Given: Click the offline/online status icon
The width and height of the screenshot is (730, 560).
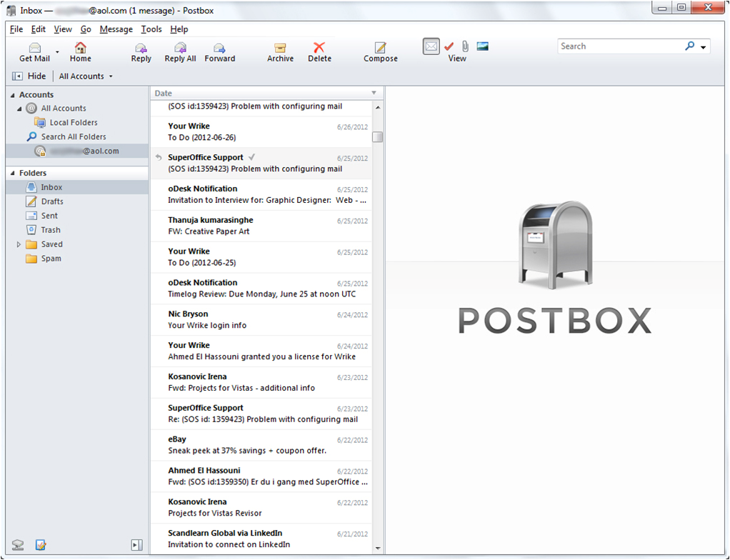Looking at the screenshot, I should click(18, 544).
